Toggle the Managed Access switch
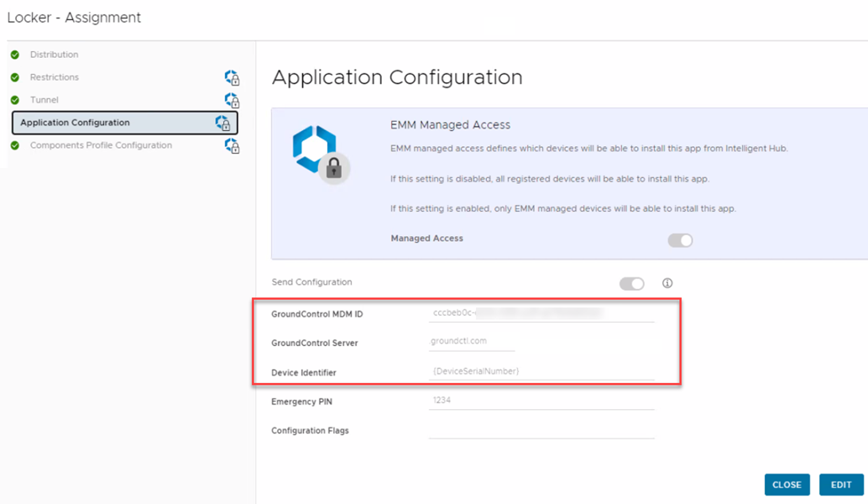Viewport: 868px width, 504px height. pyautogui.click(x=680, y=240)
